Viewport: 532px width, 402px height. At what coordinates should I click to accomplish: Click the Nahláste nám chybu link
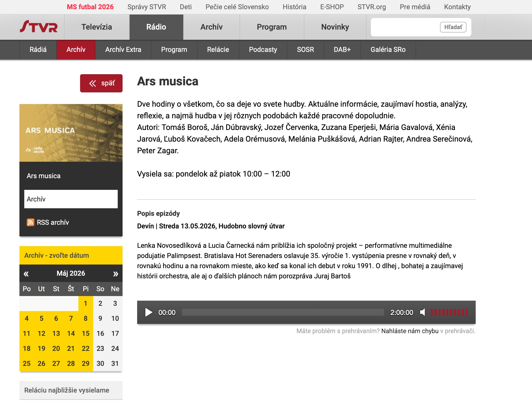coord(410,331)
